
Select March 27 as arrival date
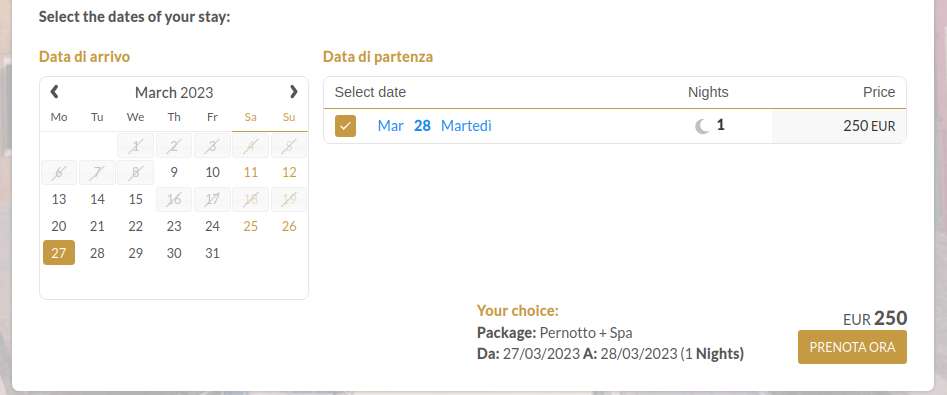59,253
